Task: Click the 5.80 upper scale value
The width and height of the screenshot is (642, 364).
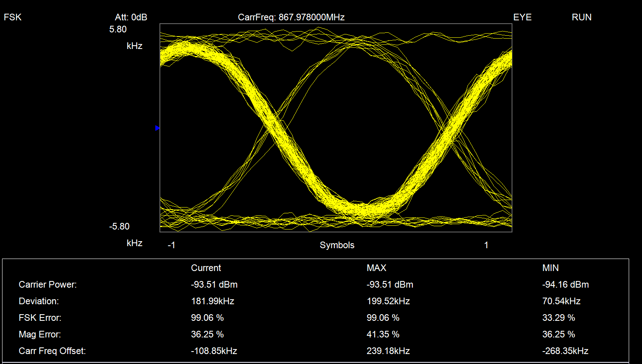Action: (118, 29)
